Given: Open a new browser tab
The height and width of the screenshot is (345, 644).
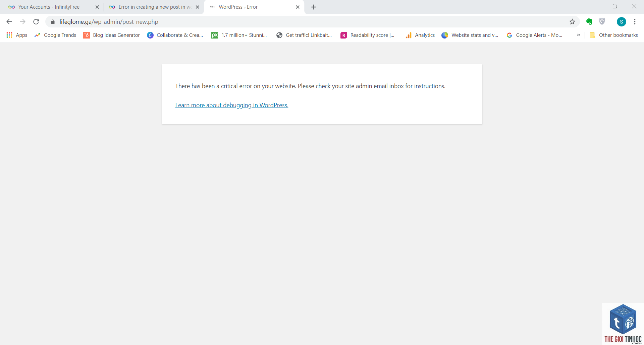Looking at the screenshot, I should pos(314,7).
